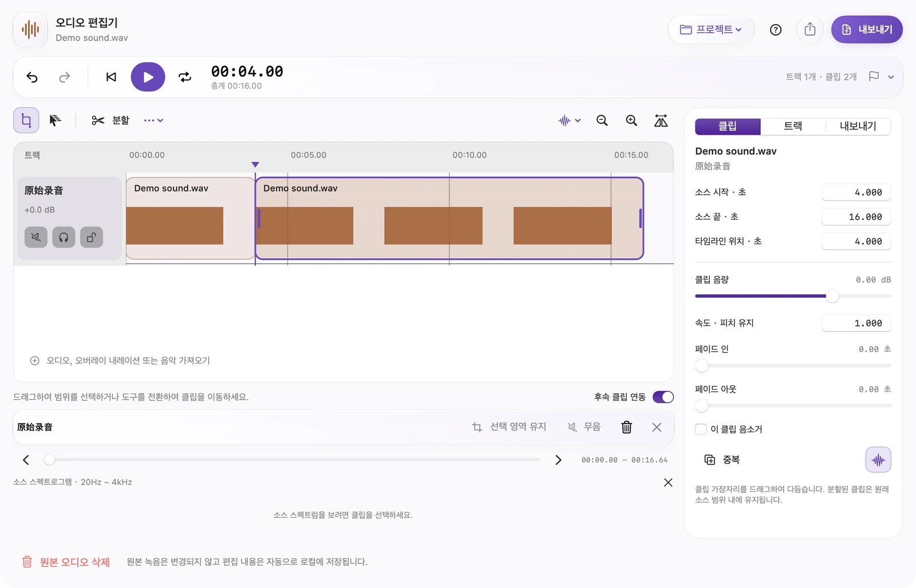Fit timeline to view icon
Image resolution: width=916 pixels, height=588 pixels.
click(661, 120)
